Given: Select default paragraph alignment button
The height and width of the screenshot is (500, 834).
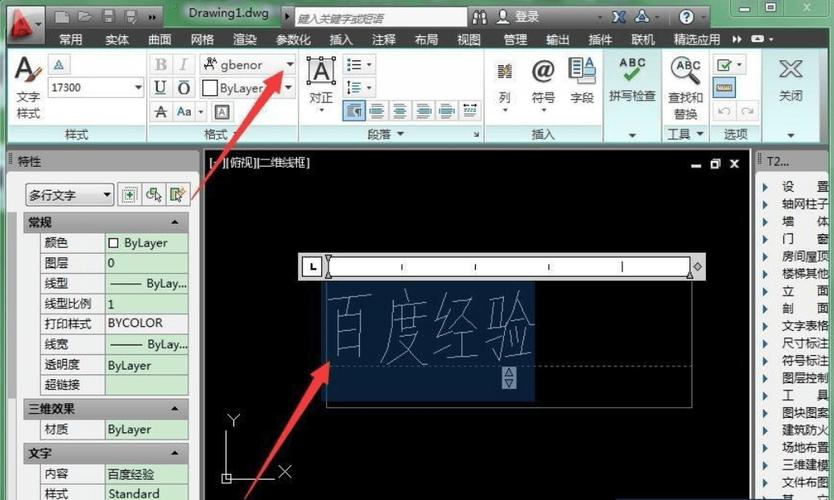Looking at the screenshot, I should (354, 111).
